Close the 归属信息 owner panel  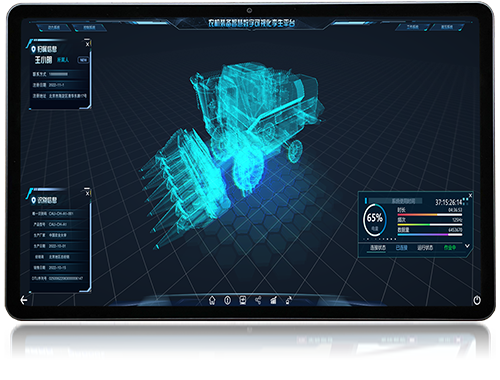87,44
